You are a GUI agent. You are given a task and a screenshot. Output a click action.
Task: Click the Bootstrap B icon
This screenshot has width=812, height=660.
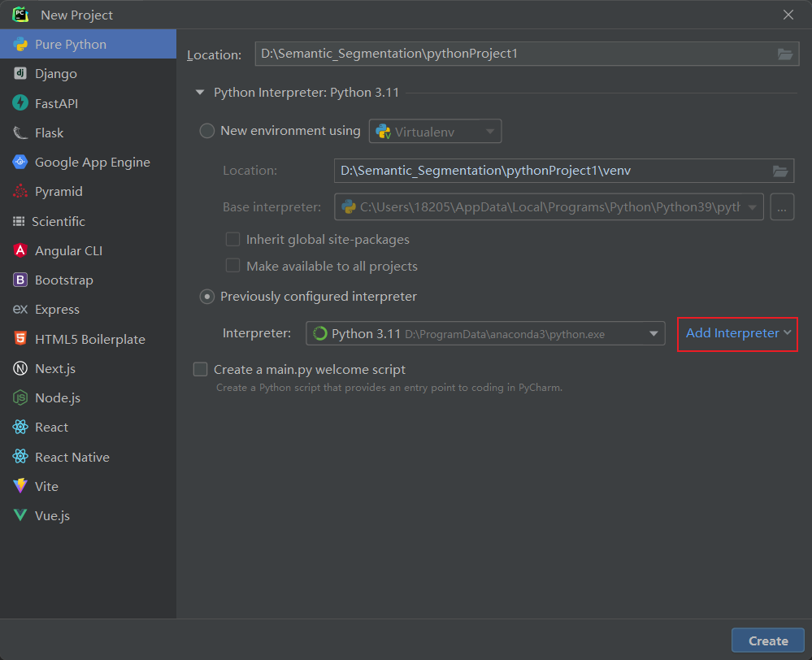tap(20, 280)
